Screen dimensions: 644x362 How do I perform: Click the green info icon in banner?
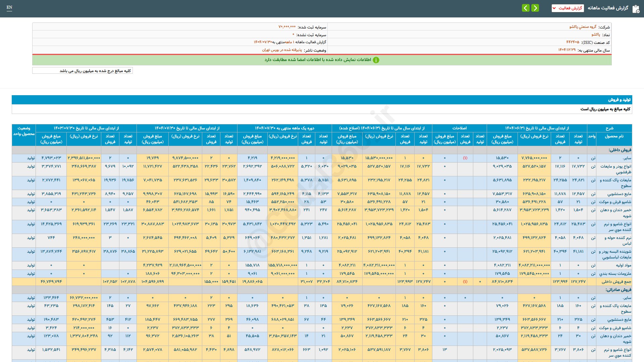point(376,60)
